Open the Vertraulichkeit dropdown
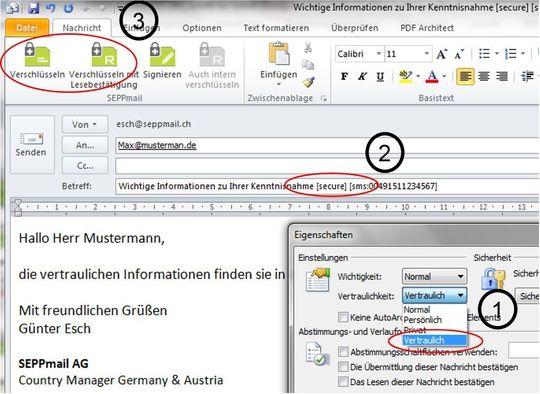The height and width of the screenshot is (394, 540). (434, 296)
